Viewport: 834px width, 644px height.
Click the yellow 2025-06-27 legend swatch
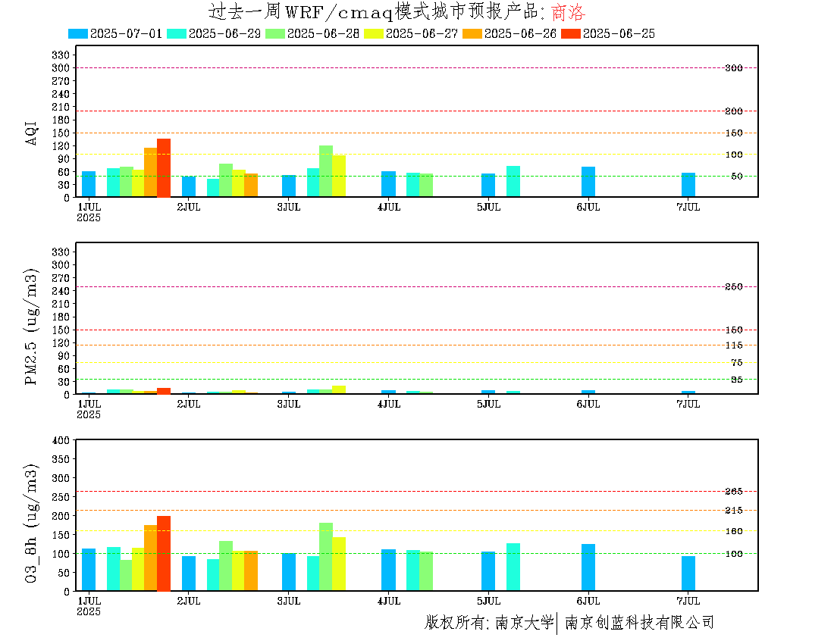(373, 33)
